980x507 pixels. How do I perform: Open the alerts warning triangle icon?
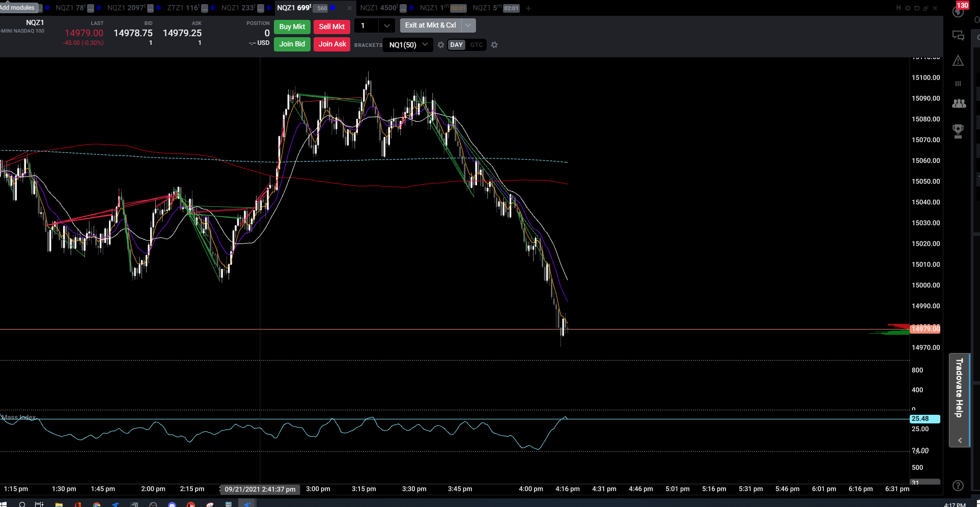(958, 61)
